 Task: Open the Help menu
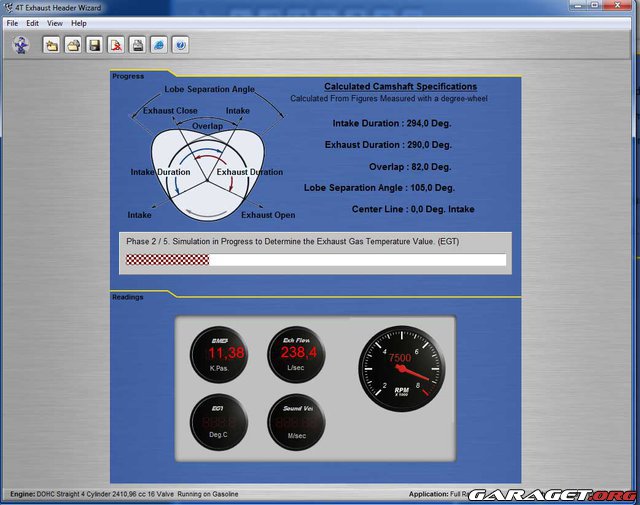[79, 23]
